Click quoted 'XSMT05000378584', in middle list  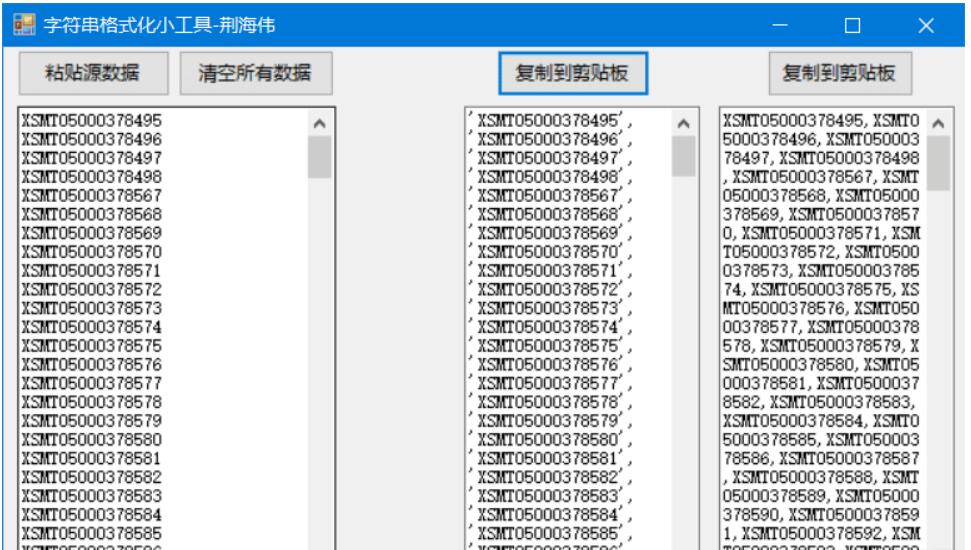point(551,515)
